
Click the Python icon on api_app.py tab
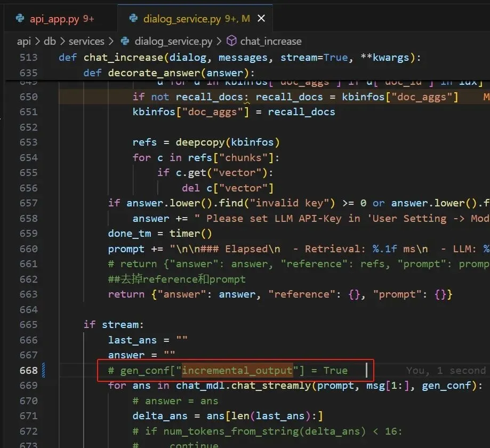pos(20,19)
